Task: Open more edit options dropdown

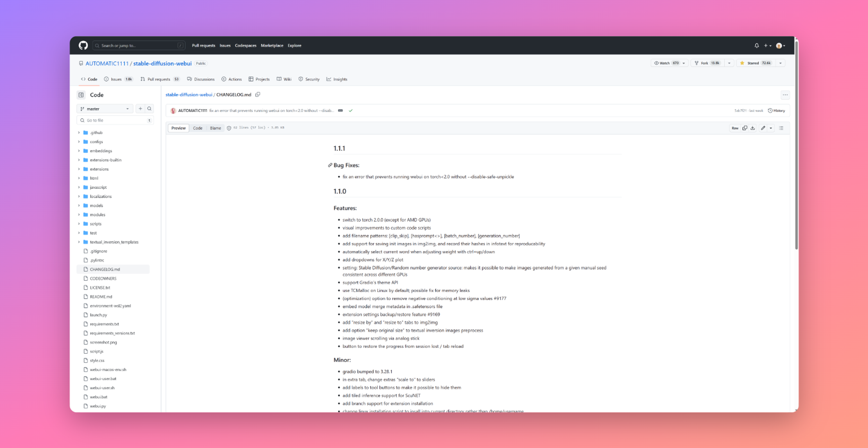Action: tap(771, 128)
